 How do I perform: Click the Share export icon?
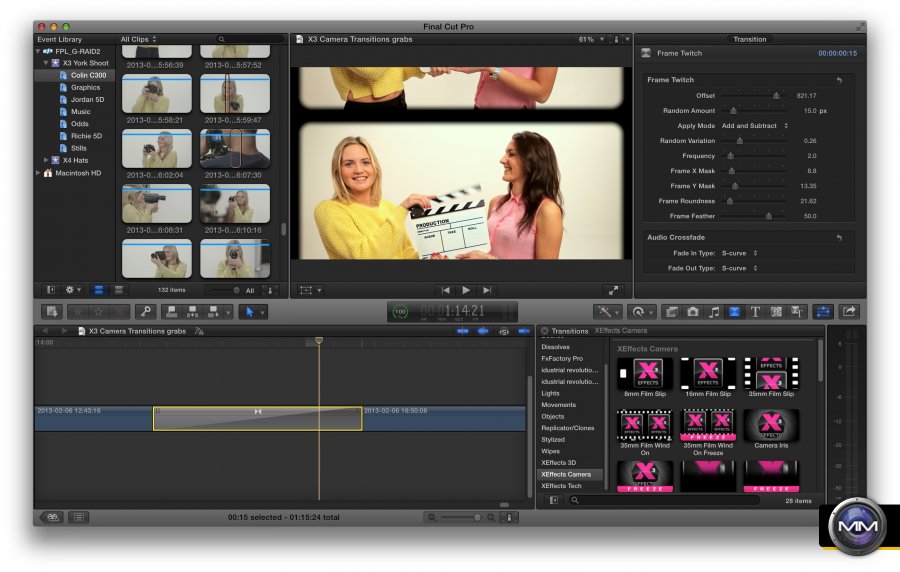pyautogui.click(x=849, y=312)
